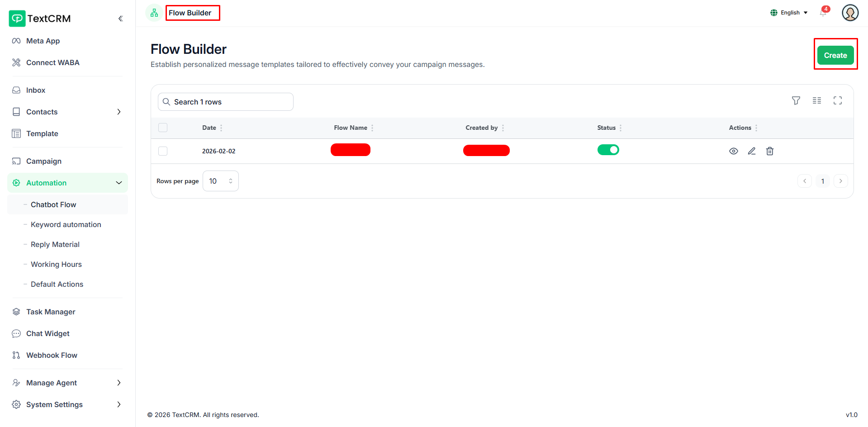Open Keyword automation menu item
This screenshot has width=868, height=427.
(66, 224)
